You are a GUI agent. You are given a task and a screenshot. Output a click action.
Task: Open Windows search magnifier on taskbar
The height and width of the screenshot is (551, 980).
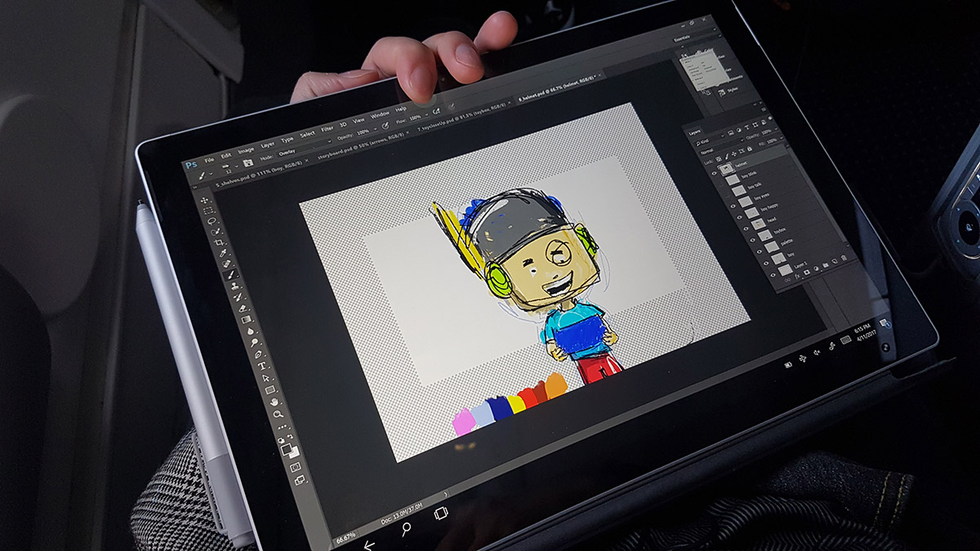[x=406, y=529]
